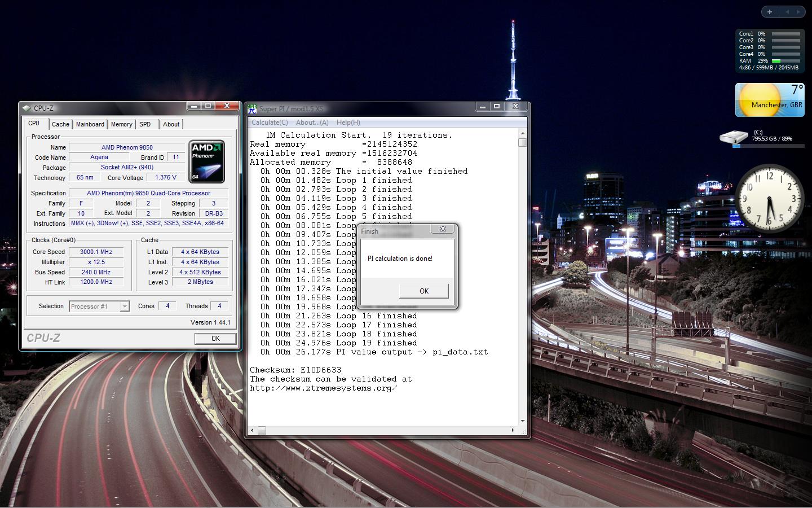Close the Super PI window
This screenshot has height=508, width=812.
(x=515, y=106)
